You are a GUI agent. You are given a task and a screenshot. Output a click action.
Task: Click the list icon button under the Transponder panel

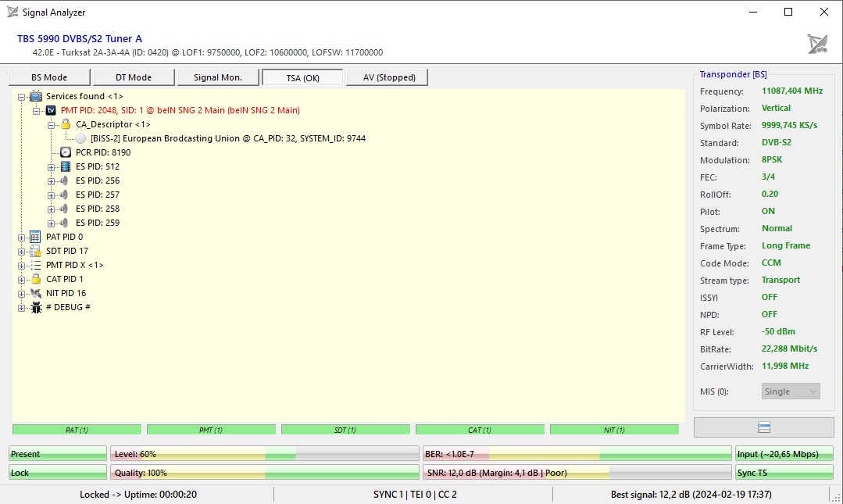764,427
